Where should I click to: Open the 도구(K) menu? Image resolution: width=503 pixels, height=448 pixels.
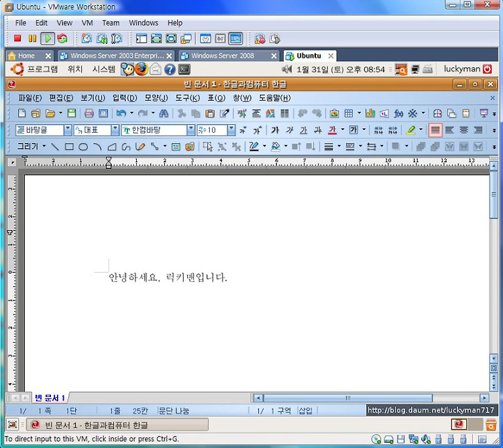187,98
